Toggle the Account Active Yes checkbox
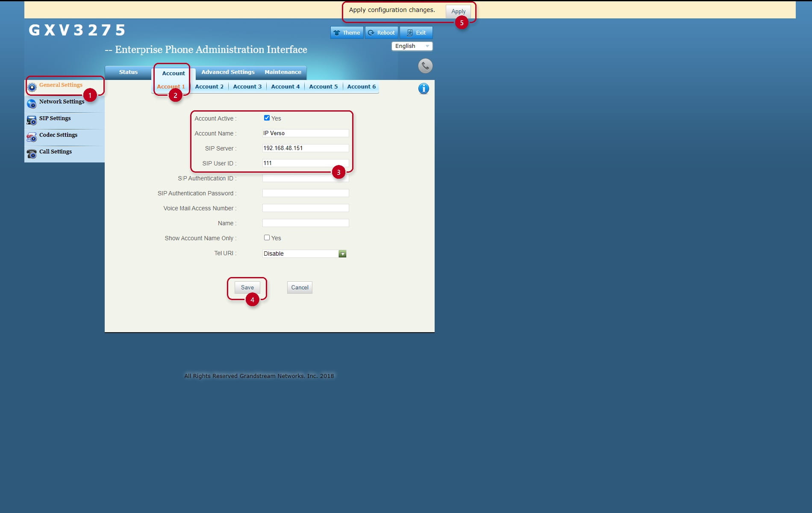The height and width of the screenshot is (513, 812). 267,118
